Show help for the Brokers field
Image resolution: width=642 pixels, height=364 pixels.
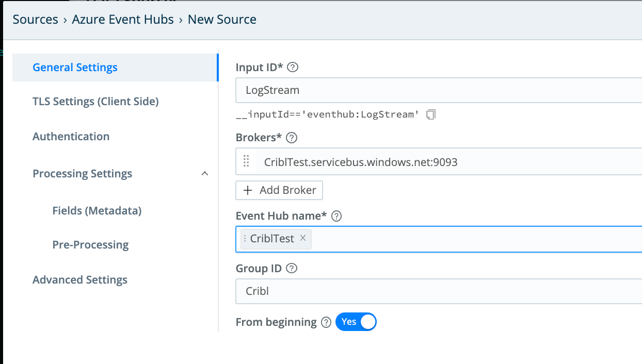tap(292, 138)
